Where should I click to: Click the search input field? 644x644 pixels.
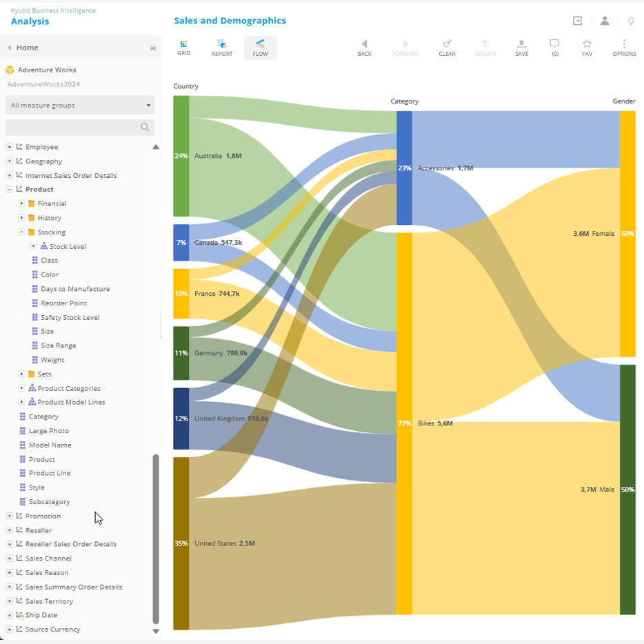pos(72,127)
